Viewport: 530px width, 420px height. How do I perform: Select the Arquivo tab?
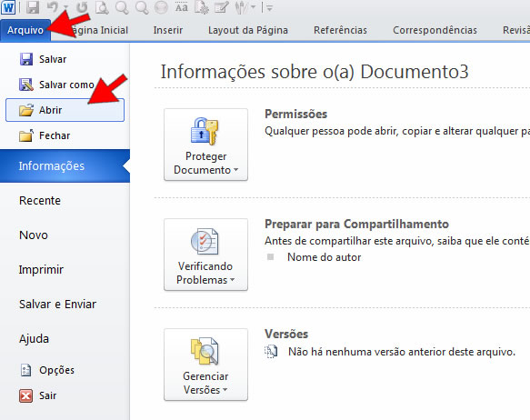[x=25, y=30]
